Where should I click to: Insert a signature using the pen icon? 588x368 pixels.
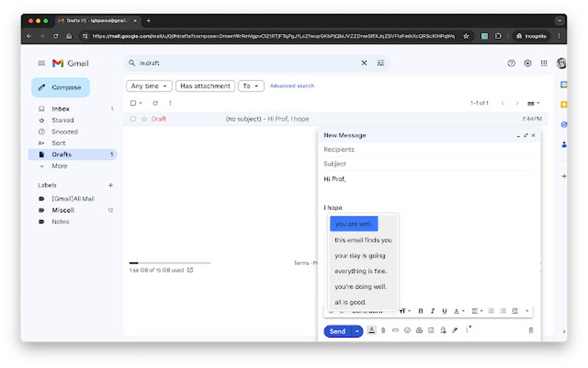[x=455, y=331]
